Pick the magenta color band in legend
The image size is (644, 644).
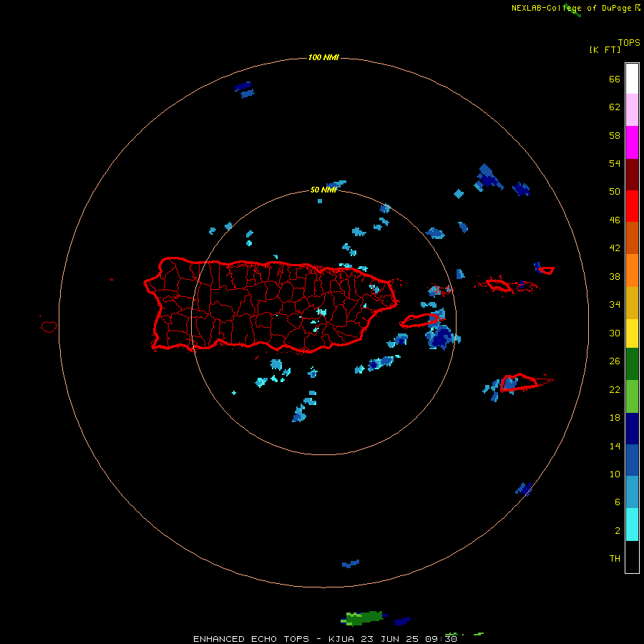632,142
